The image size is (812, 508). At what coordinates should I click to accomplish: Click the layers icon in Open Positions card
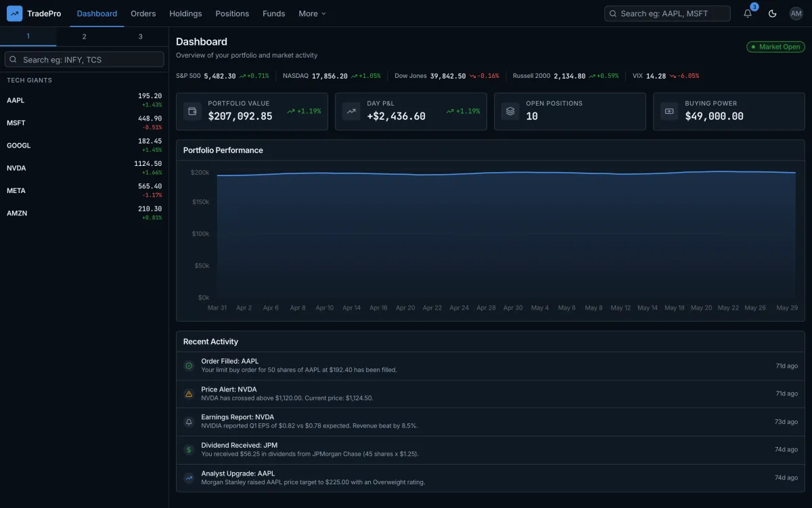pos(510,111)
